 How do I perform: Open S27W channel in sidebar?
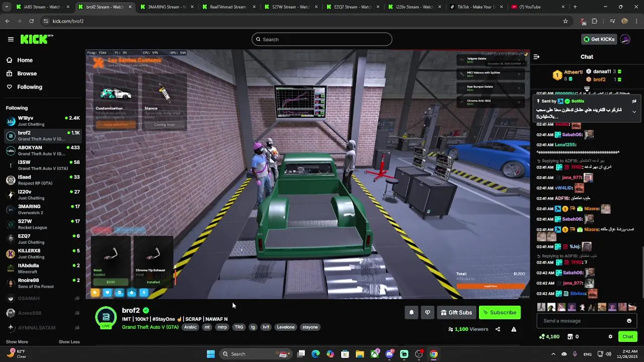(43, 224)
